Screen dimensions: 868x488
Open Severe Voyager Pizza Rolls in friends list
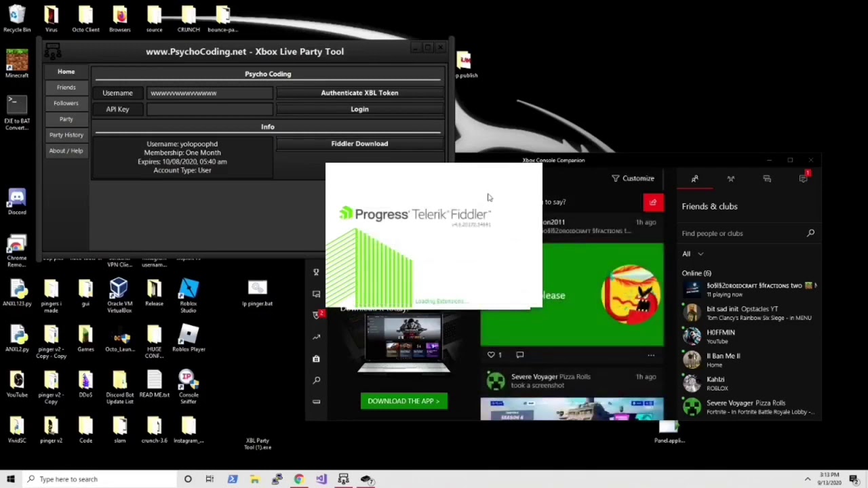749,407
